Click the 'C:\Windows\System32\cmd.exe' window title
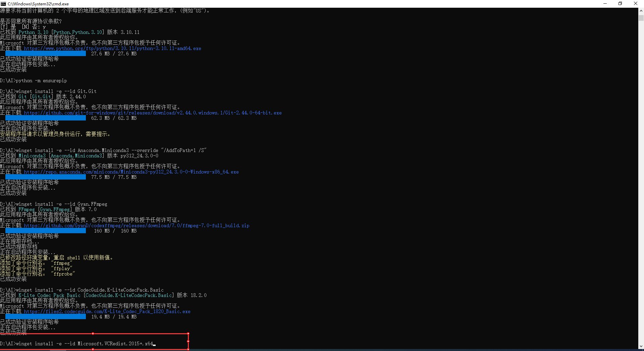The image size is (644, 351). (38, 4)
